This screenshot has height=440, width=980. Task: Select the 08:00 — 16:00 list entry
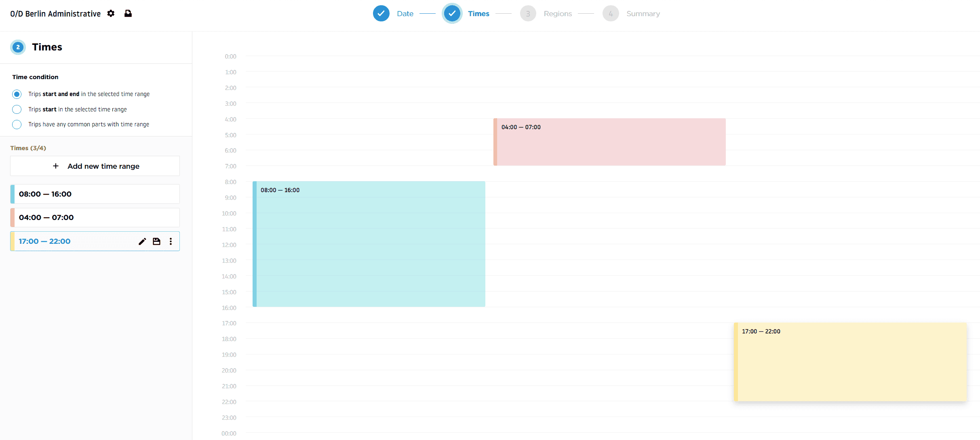coord(95,194)
